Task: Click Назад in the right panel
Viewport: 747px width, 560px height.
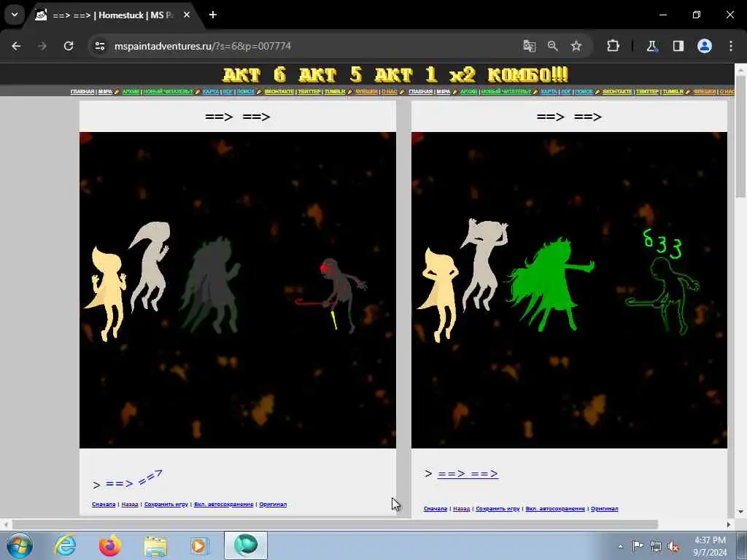Action: coord(461,508)
